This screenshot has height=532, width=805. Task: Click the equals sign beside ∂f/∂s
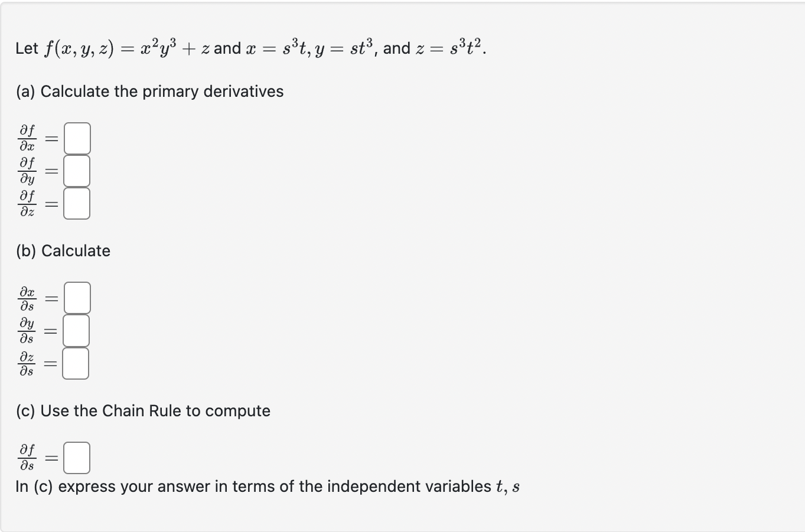click(50, 456)
